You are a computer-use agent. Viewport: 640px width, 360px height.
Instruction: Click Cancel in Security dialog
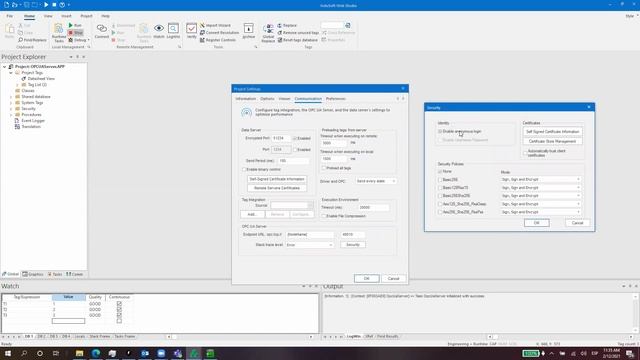pyautogui.click(x=578, y=223)
